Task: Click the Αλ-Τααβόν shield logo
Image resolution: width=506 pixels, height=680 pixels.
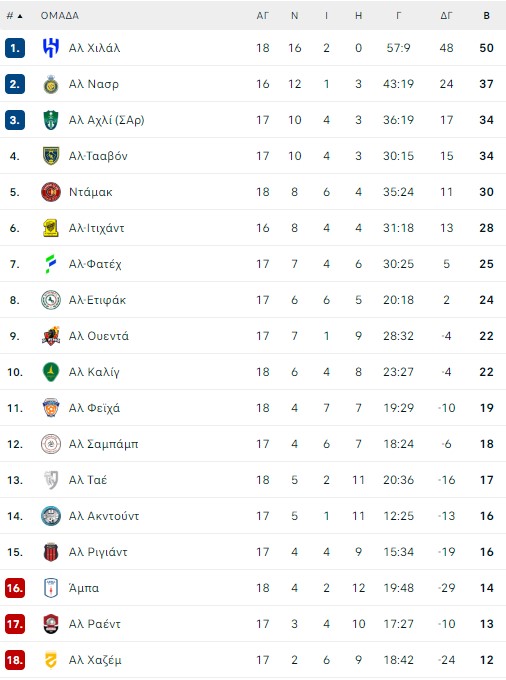Action: coord(51,156)
